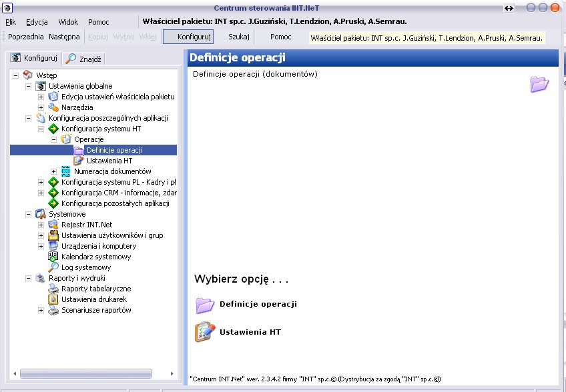Click the Konfiguruj toolbar button

tap(188, 37)
